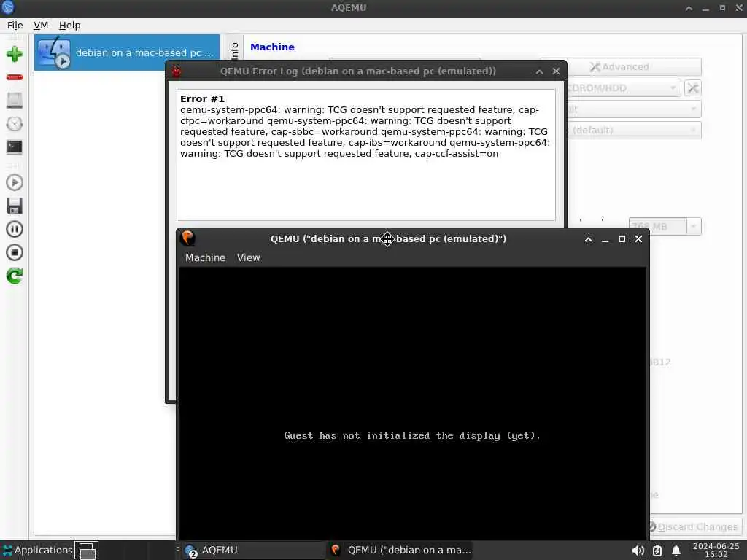The width and height of the screenshot is (747, 560).
Task: Maximize the QEMU guest display window
Action: pos(622,238)
